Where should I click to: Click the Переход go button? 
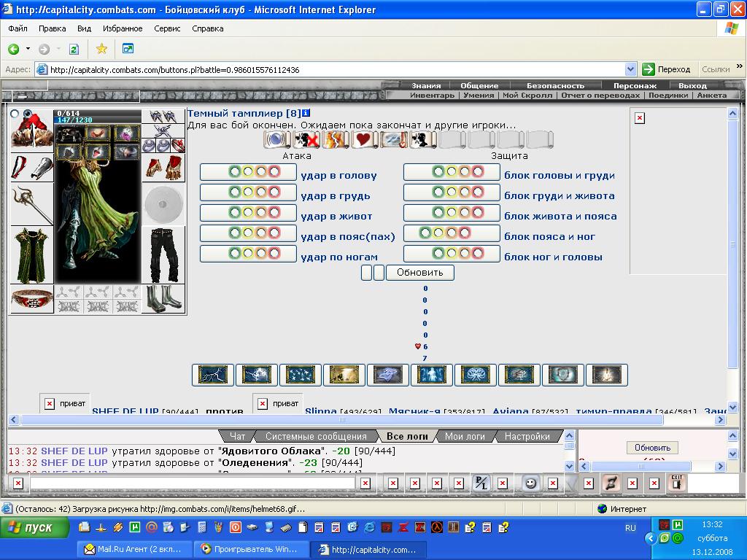pos(667,69)
